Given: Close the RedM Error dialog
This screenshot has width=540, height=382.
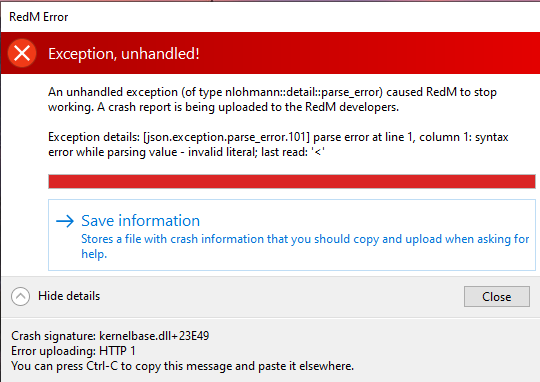Looking at the screenshot, I should pos(497,296).
